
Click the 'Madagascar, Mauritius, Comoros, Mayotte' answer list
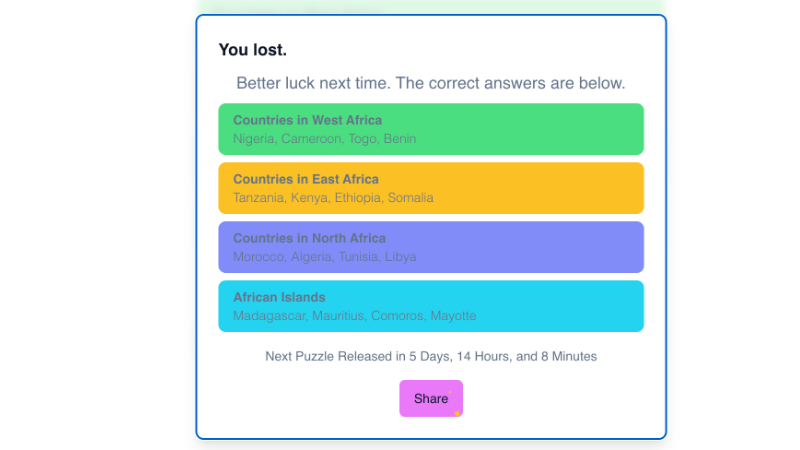[354, 316]
